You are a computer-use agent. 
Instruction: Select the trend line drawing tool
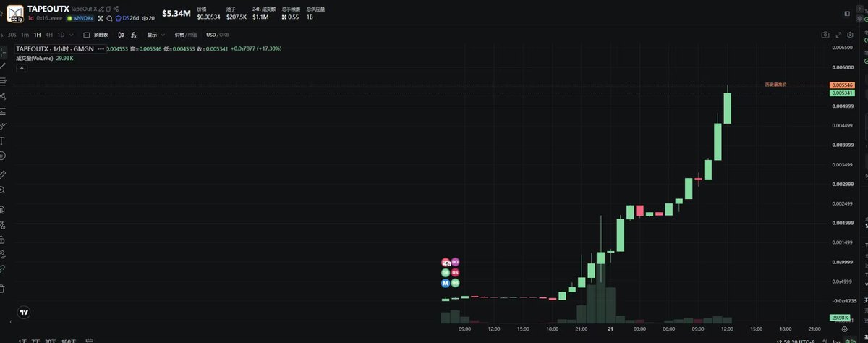click(x=4, y=66)
